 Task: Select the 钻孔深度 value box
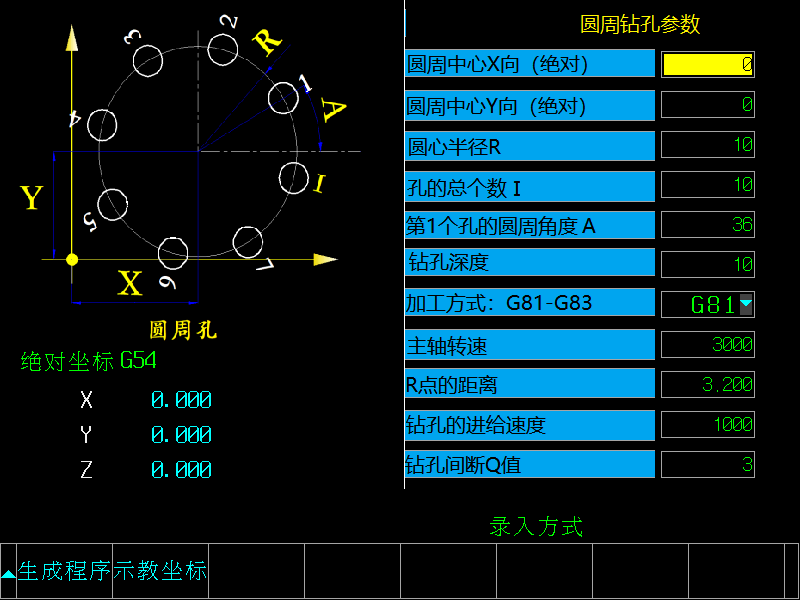point(707,264)
